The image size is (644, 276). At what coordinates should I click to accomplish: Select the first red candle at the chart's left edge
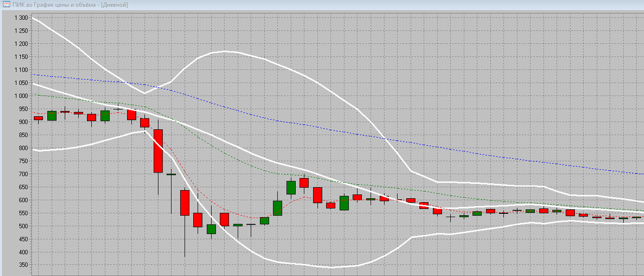point(38,118)
